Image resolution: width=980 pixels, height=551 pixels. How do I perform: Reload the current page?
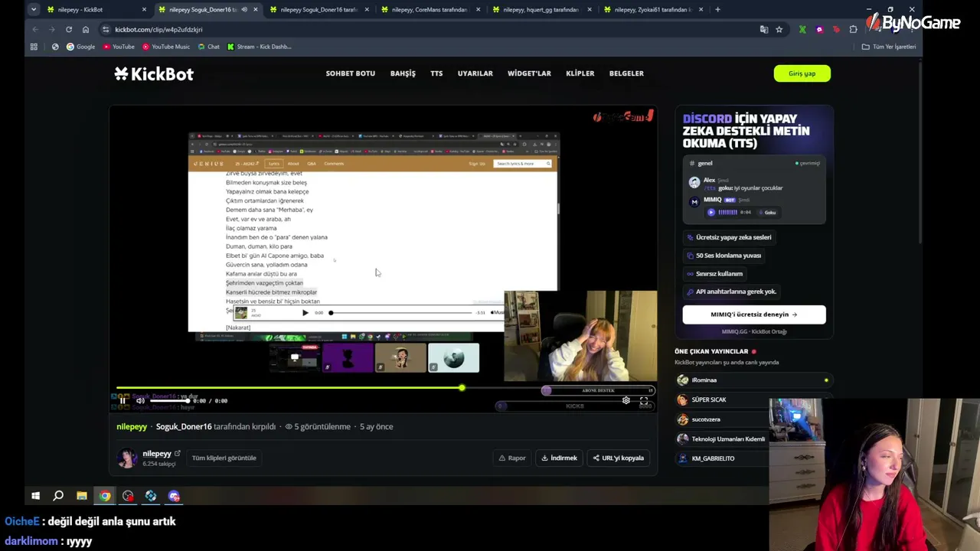(x=69, y=29)
